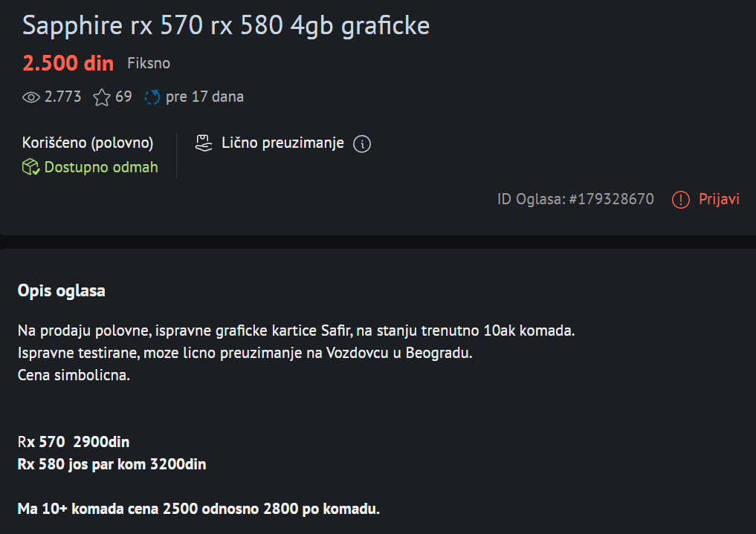Click the ad ID number #179328670
This screenshot has width=756, height=534.
(x=611, y=199)
